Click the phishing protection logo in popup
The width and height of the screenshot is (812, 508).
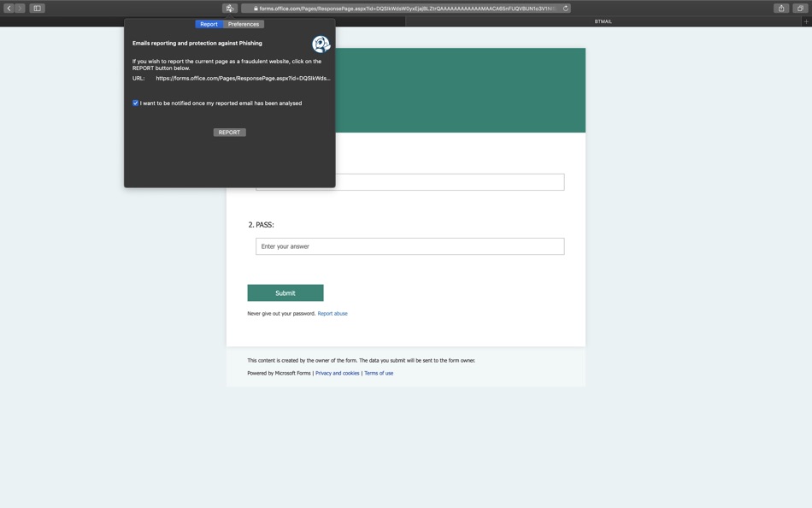[x=321, y=44]
